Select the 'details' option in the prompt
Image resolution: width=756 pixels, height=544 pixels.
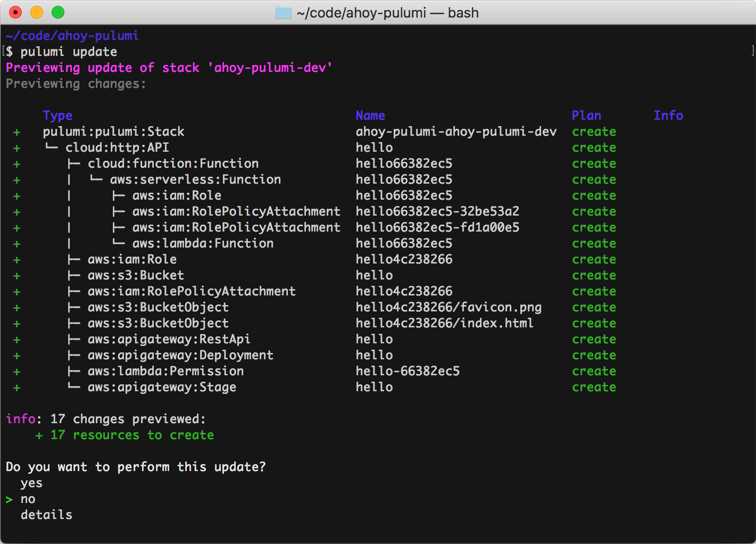(46, 515)
